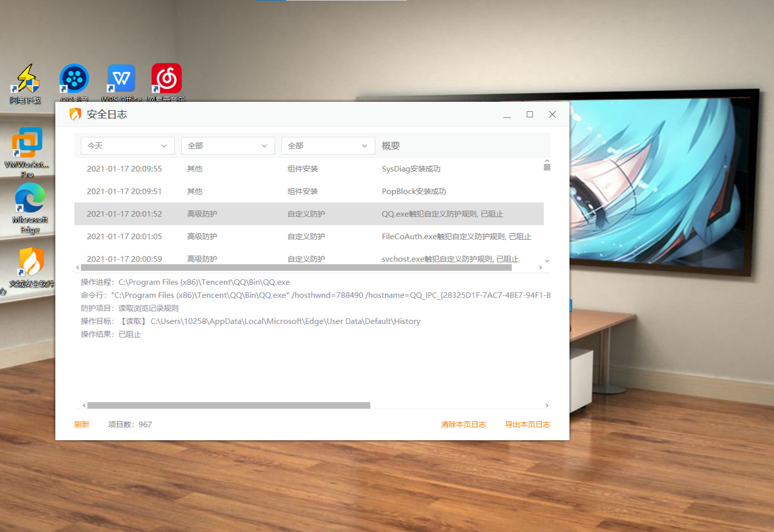Click the details pane horizontal scrollbar
The image size is (774, 532).
pyautogui.click(x=229, y=405)
